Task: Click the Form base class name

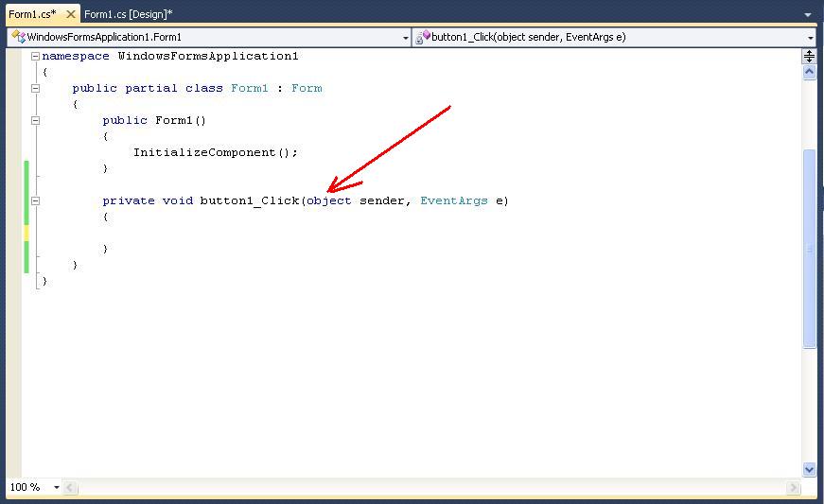Action: [x=307, y=88]
